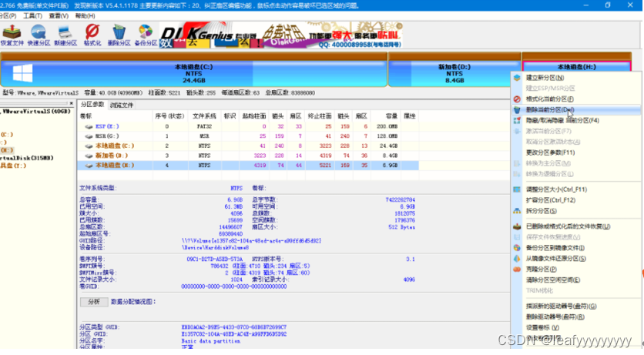Click the drive icon in the 新加卷(D:) row
Image resolution: width=644 pixels, height=355 pixels.
click(89, 156)
